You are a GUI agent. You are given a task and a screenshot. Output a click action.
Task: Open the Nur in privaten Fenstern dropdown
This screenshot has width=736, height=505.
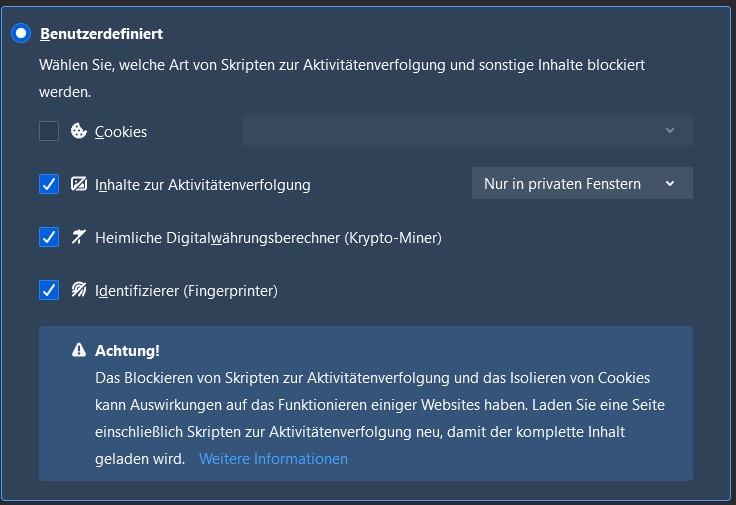point(582,183)
